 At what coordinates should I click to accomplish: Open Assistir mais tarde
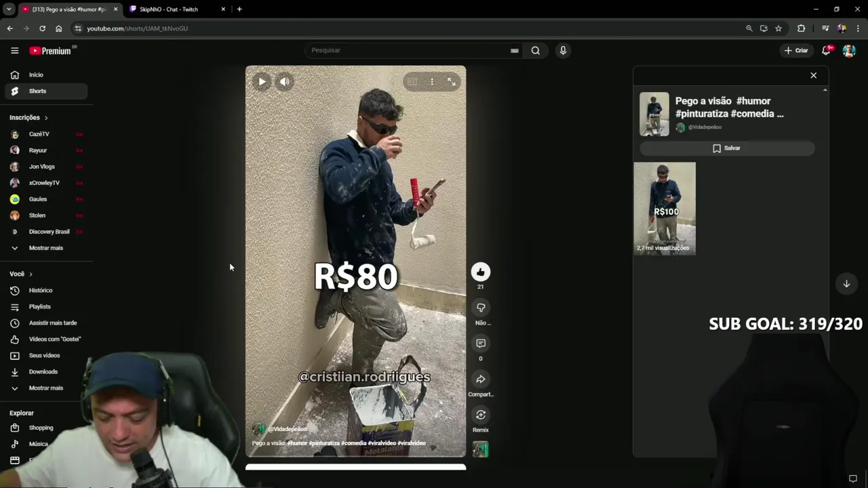(x=46, y=323)
